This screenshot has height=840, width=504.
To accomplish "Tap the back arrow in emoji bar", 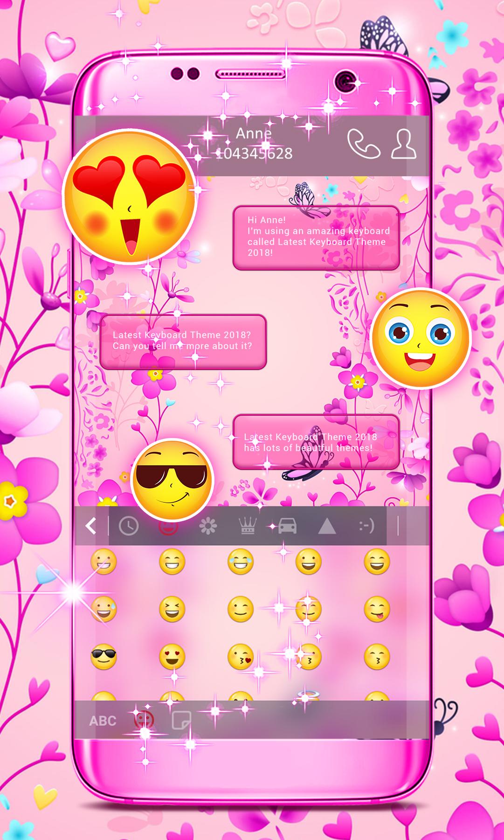I will [x=90, y=526].
